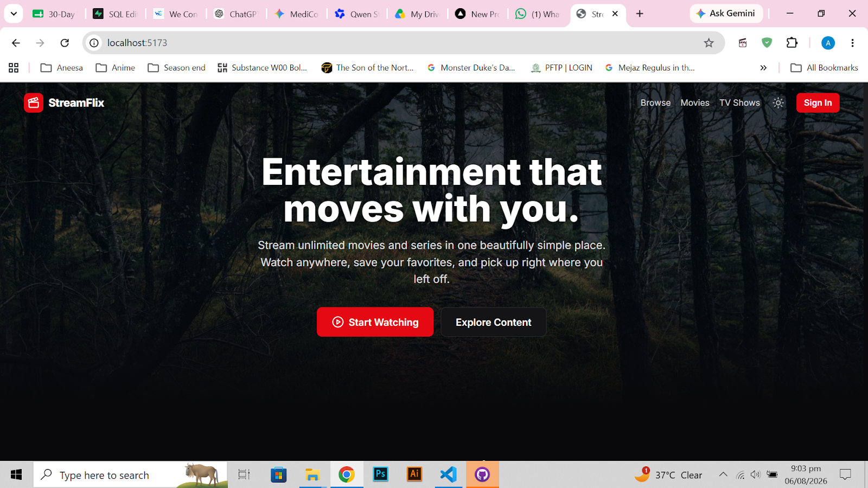Open a new tab with the plus icon

tap(640, 14)
